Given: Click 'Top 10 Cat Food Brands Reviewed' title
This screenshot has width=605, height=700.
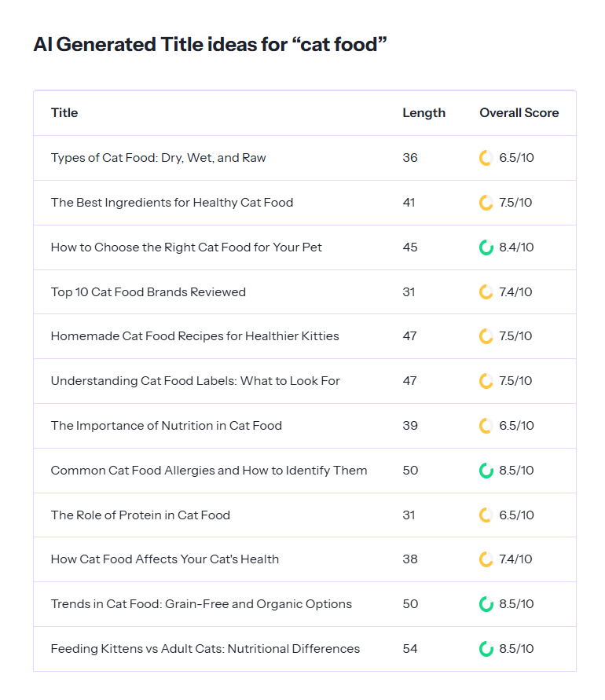Looking at the screenshot, I should coord(148,292).
